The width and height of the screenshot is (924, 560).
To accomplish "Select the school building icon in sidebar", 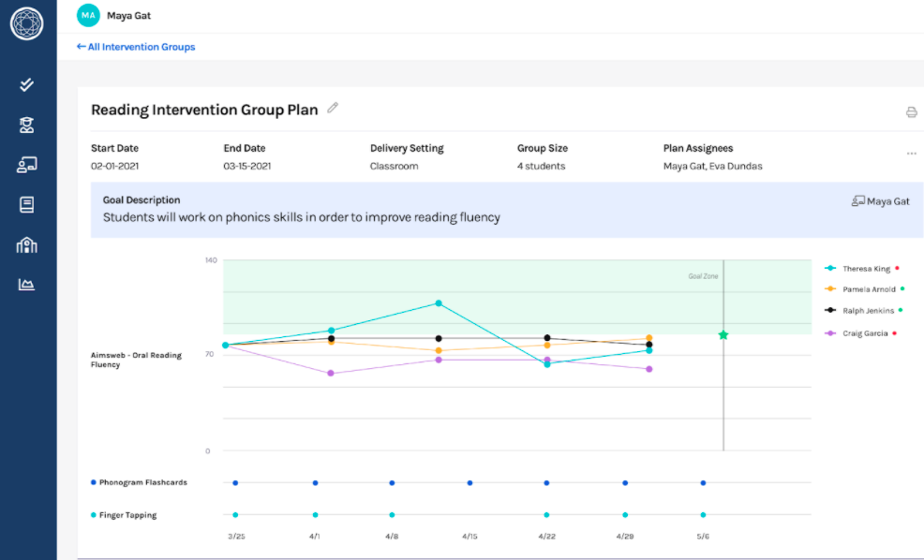I will (x=26, y=244).
